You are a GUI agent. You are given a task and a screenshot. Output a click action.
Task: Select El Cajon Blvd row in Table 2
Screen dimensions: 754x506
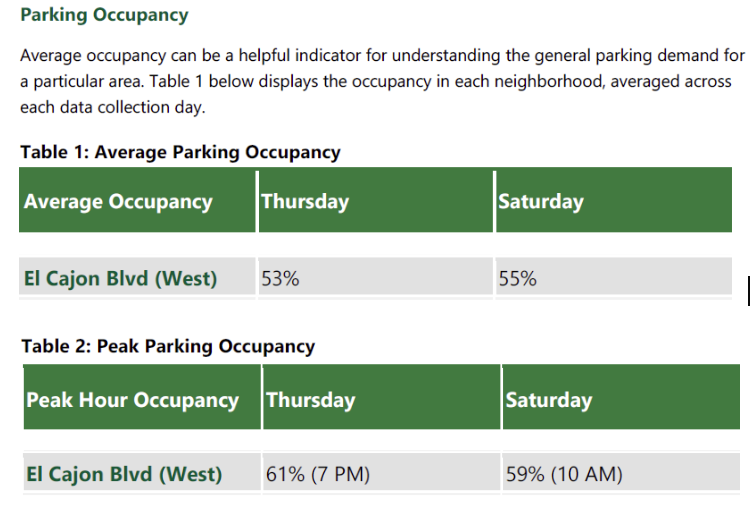(124, 473)
